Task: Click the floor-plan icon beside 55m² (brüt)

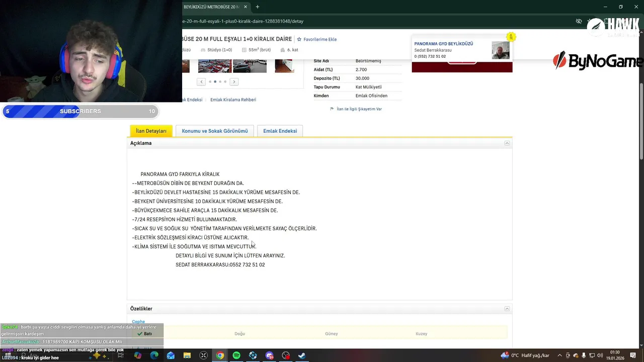Action: [x=244, y=50]
